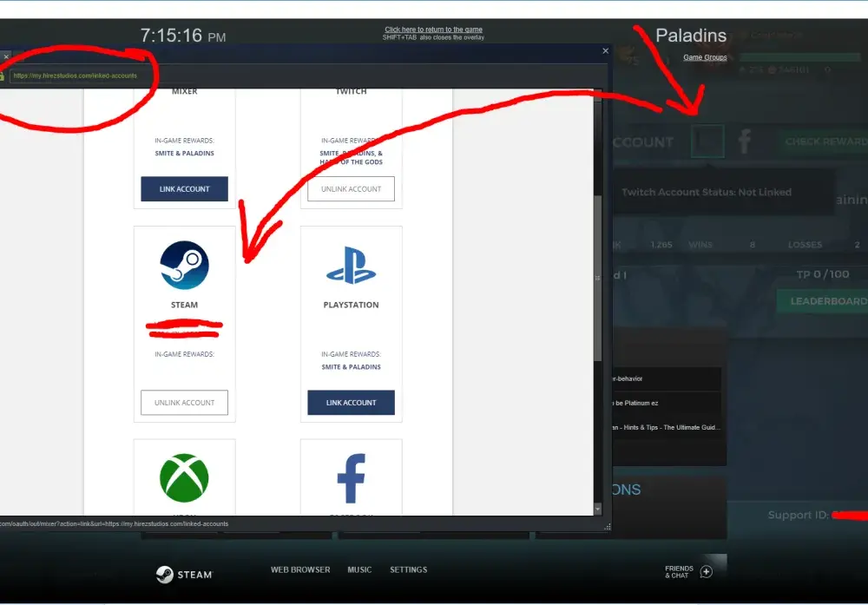The height and width of the screenshot is (605, 868).
Task: Open the 'Hints & Tips - The Ultimate Guid...' entry
Action: click(x=667, y=427)
